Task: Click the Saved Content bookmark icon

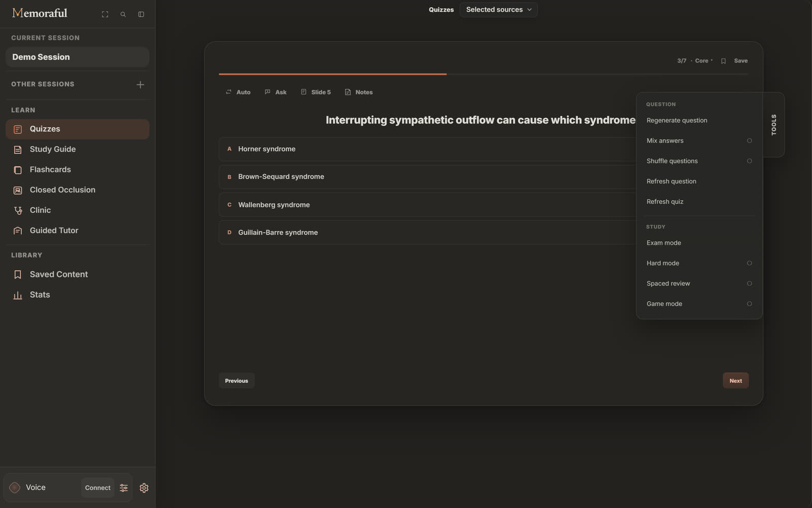Action: coord(18,275)
